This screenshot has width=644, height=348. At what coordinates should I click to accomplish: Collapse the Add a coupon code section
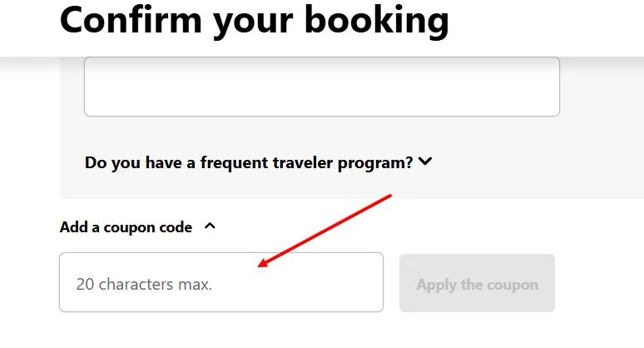click(126, 226)
